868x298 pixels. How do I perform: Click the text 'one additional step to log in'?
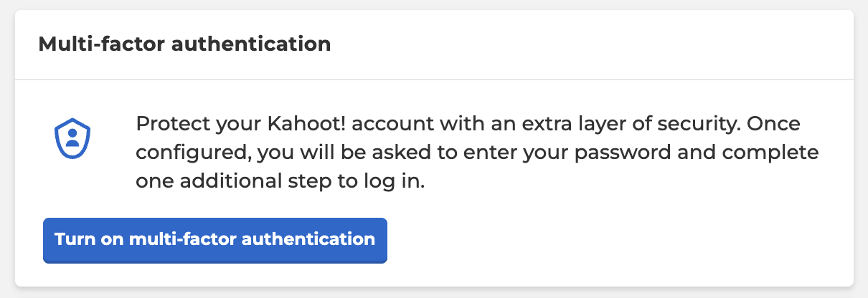click(280, 183)
